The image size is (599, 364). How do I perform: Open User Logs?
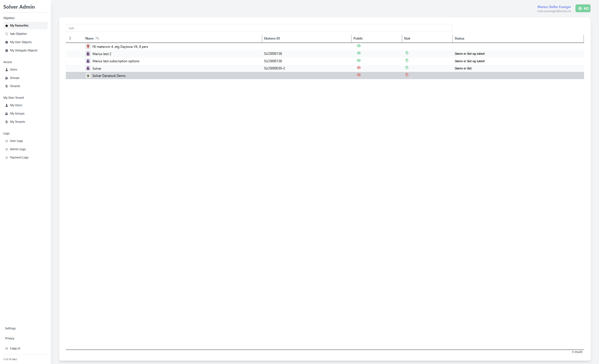point(25,141)
